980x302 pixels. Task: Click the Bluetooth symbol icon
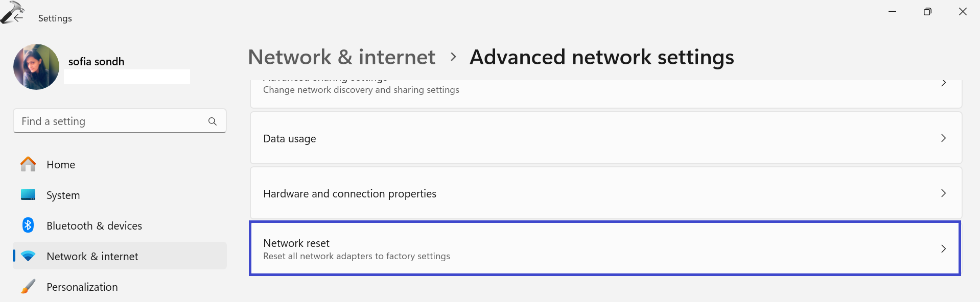pos(28,225)
